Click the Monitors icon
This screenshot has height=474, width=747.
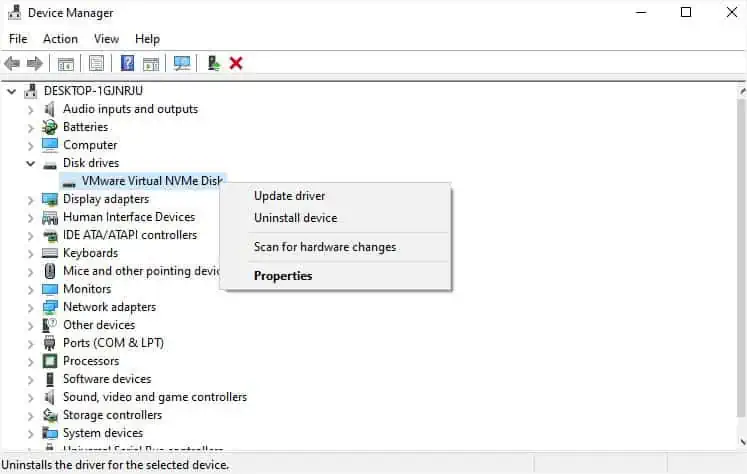(50, 289)
